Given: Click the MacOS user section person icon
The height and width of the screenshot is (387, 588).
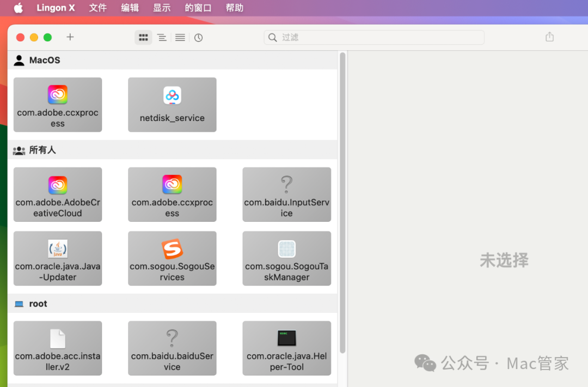Looking at the screenshot, I should (19, 60).
